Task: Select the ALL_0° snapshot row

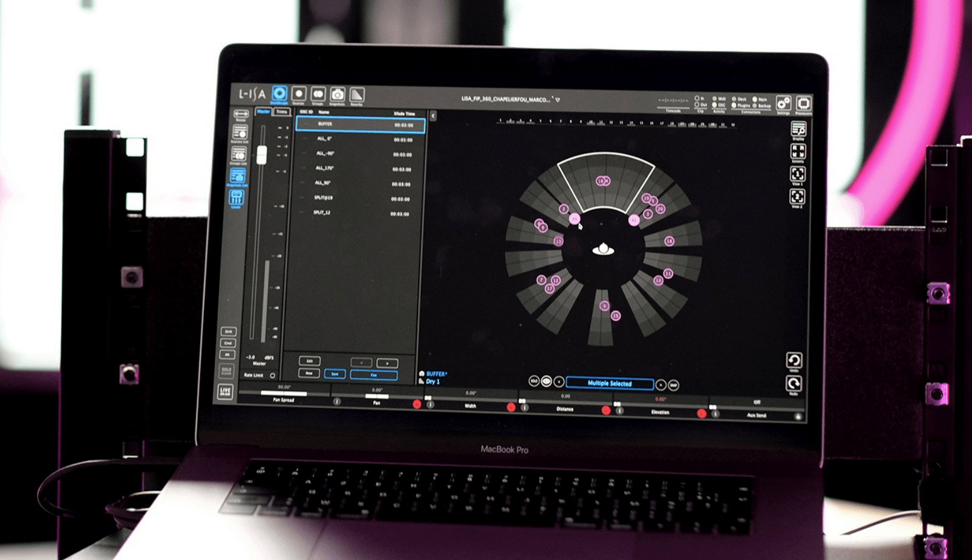Action: 359,139
